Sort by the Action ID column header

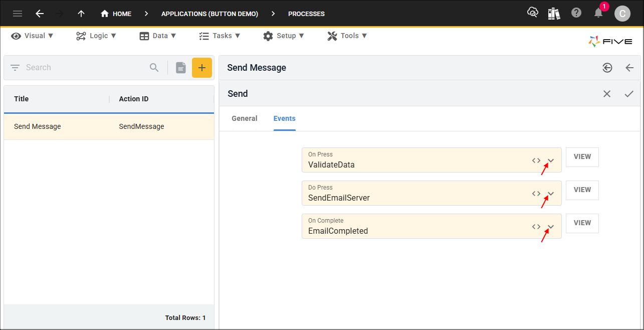coord(134,99)
